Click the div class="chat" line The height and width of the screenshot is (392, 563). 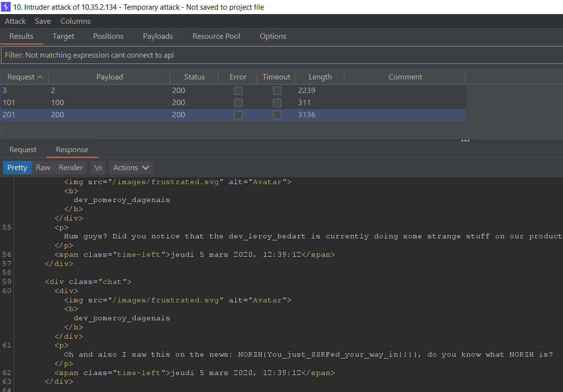pos(88,282)
